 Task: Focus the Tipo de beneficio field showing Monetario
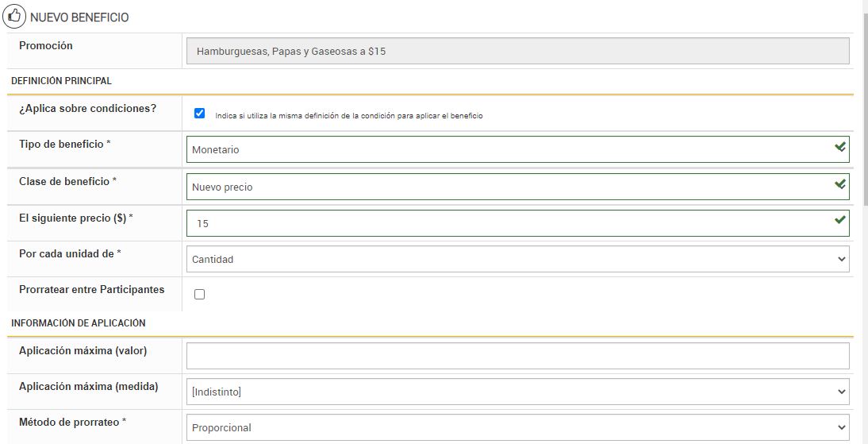pos(508,149)
